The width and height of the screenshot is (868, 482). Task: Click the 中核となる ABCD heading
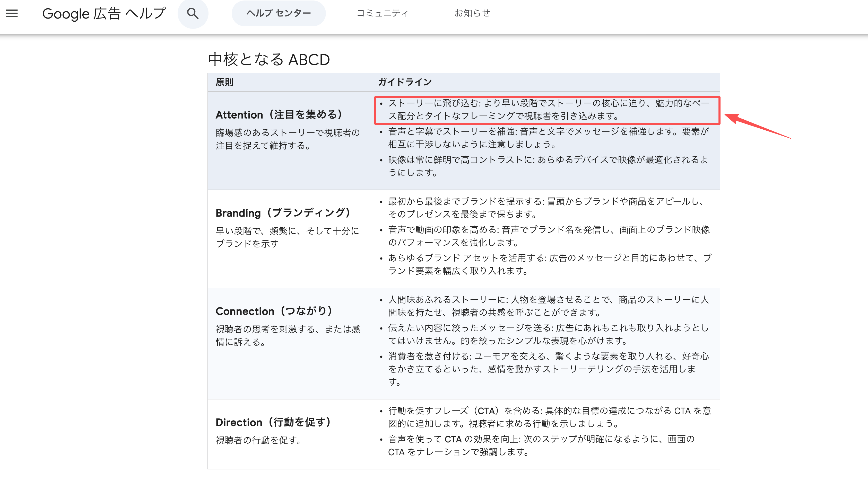click(269, 60)
